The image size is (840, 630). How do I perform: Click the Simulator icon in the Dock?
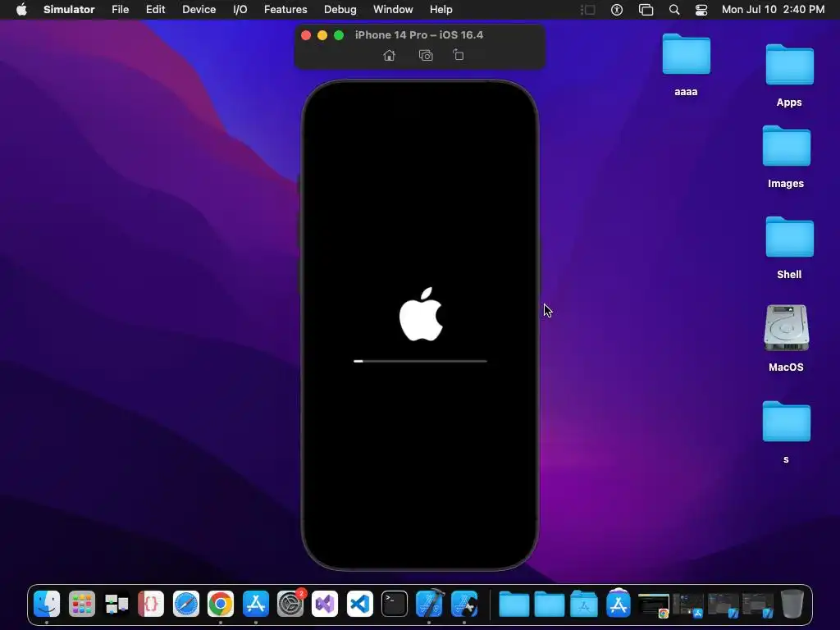pos(464,604)
